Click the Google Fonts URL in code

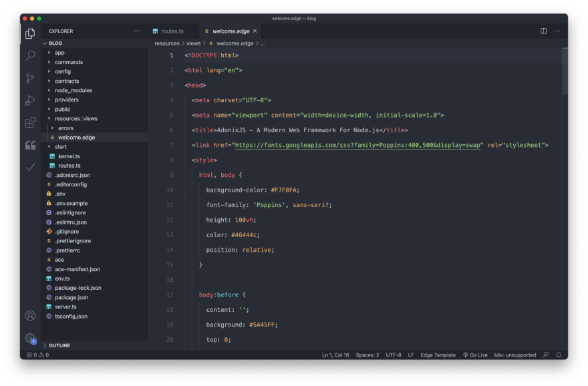[357, 145]
